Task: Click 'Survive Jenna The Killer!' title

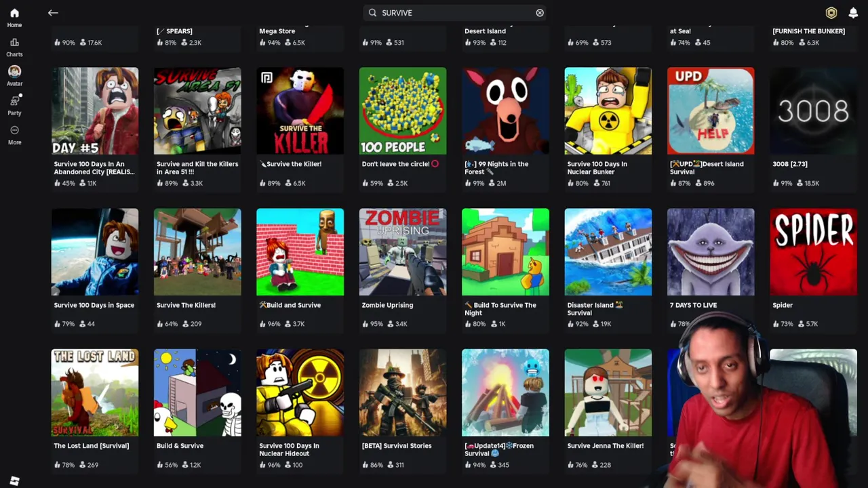Action: [605, 446]
